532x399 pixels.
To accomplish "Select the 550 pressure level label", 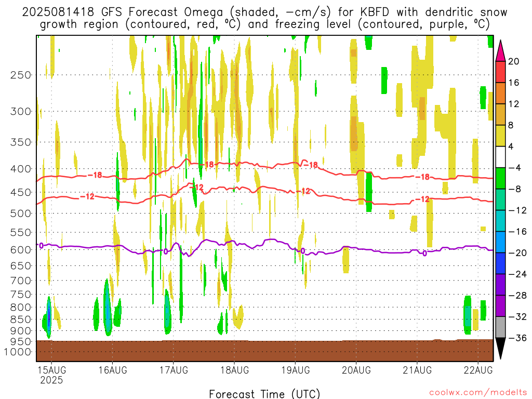I will tap(21, 232).
